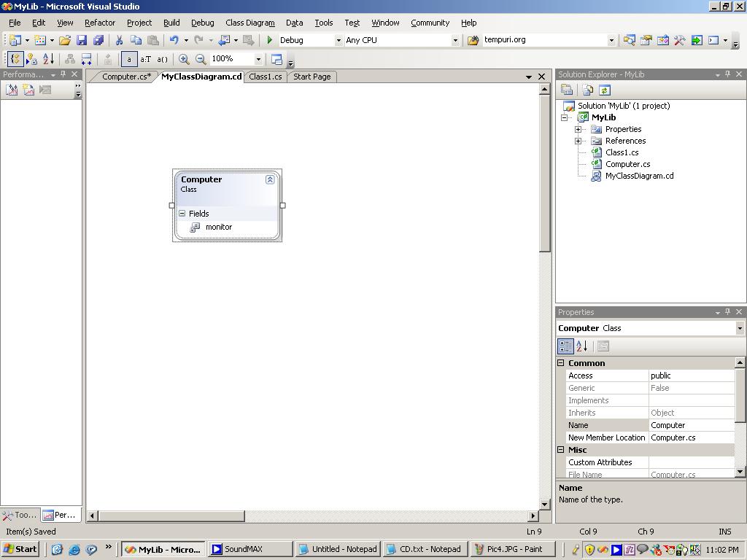This screenshot has width=747, height=560.
Task: Click the Navigate Backward icon
Action: coord(224,41)
